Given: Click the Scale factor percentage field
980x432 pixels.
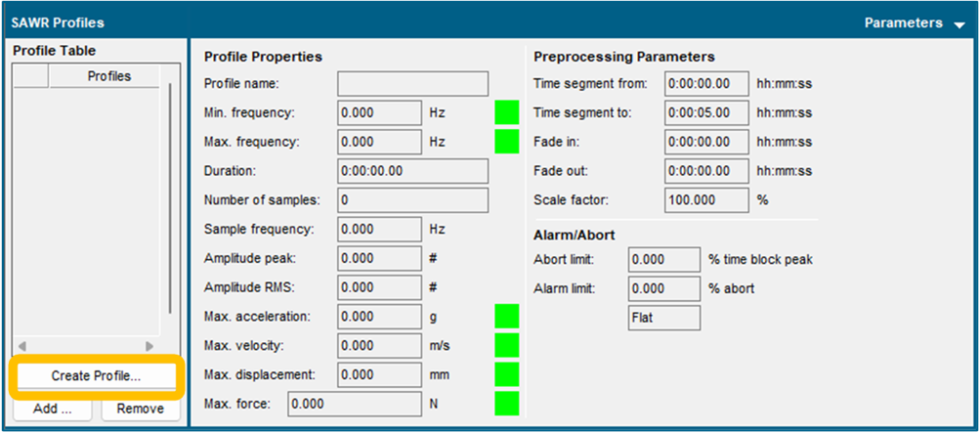Looking at the screenshot, I should (706, 200).
